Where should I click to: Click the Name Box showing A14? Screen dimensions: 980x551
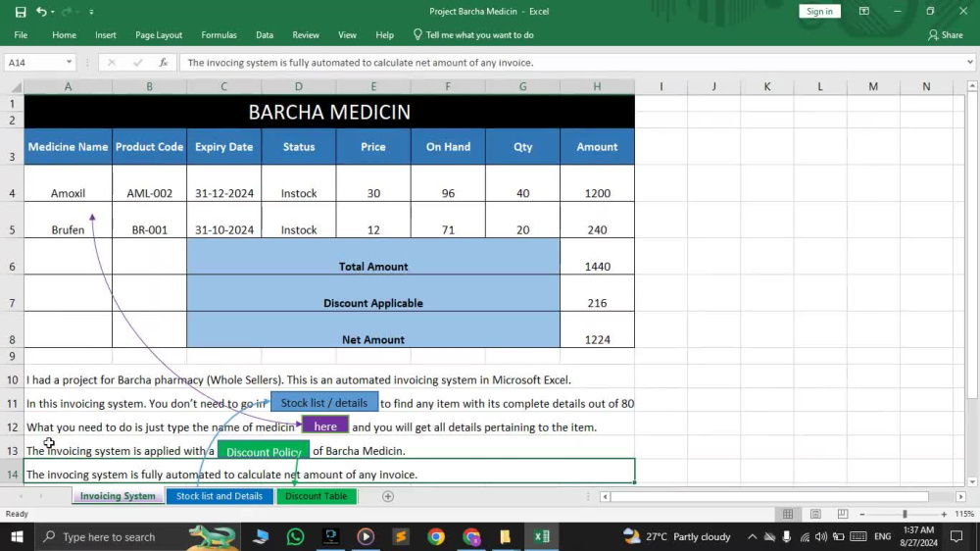(x=34, y=63)
